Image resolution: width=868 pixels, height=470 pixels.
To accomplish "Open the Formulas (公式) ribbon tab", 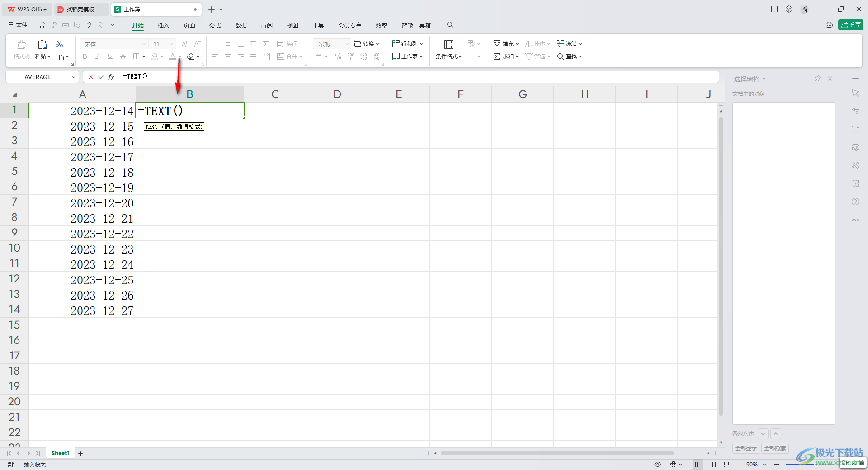I will tap(215, 25).
